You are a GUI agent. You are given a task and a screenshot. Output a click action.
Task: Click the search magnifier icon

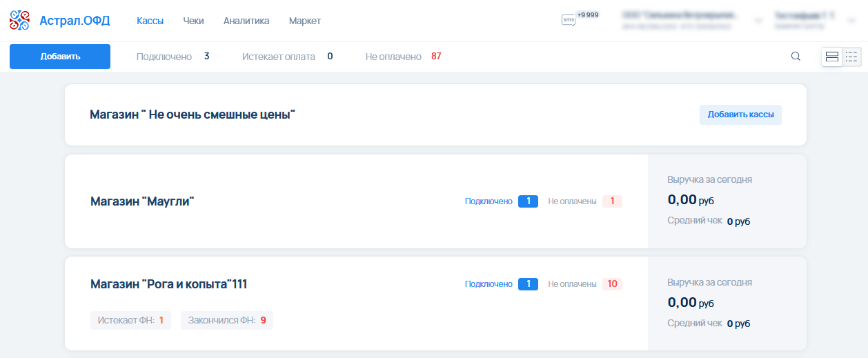click(796, 57)
